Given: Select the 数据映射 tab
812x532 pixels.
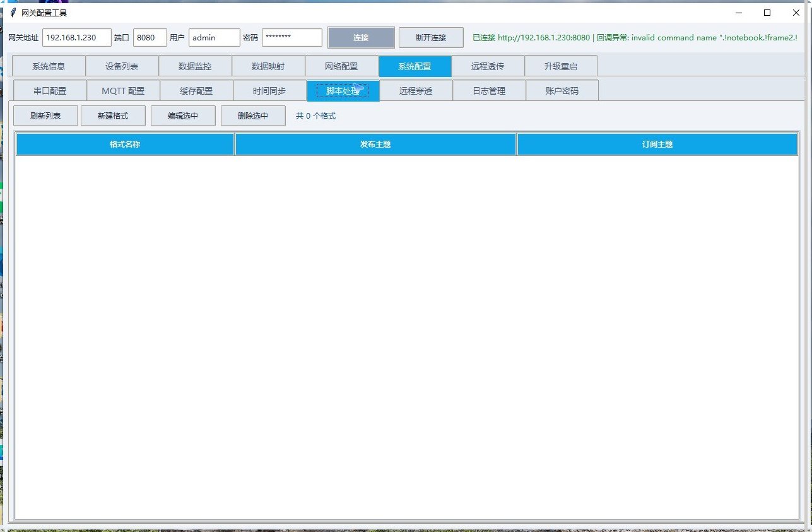Looking at the screenshot, I should (x=268, y=66).
